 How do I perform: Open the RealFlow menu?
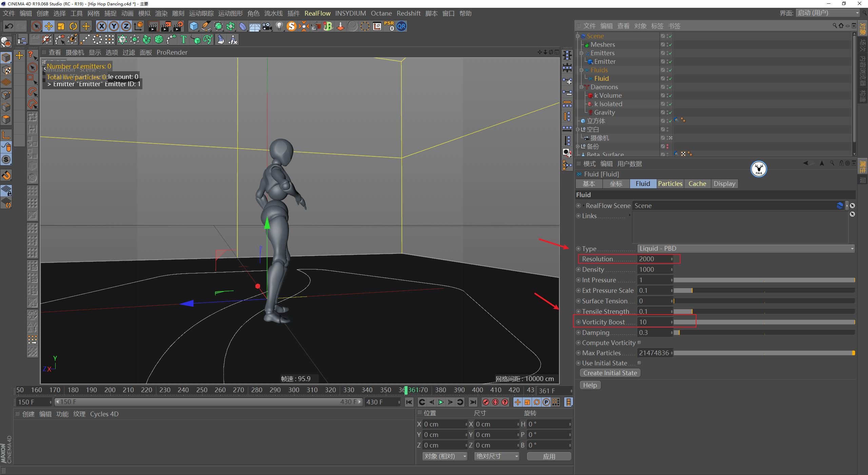tap(317, 13)
